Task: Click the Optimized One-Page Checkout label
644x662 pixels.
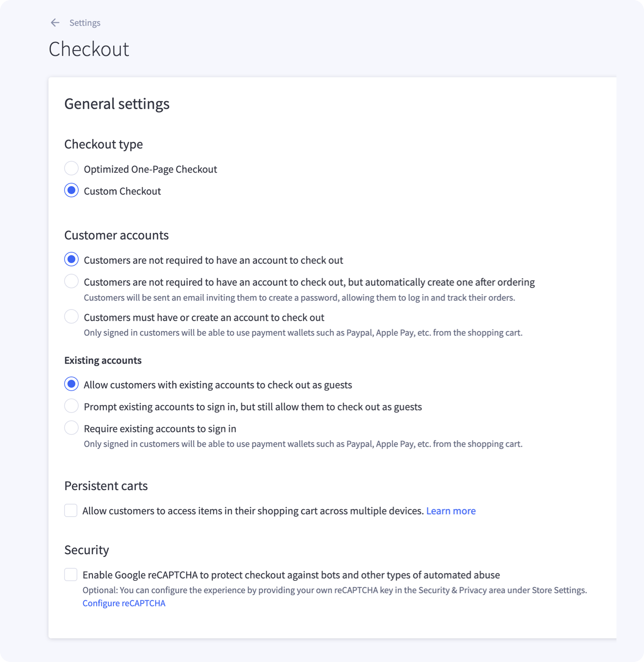Action: 150,169
